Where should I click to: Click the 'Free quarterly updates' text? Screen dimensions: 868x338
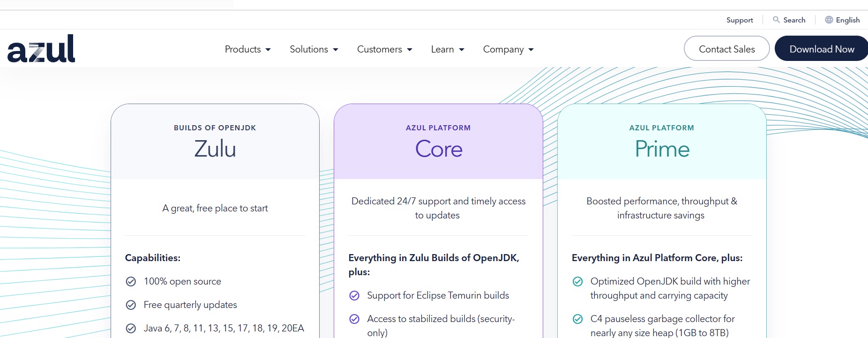tap(190, 305)
